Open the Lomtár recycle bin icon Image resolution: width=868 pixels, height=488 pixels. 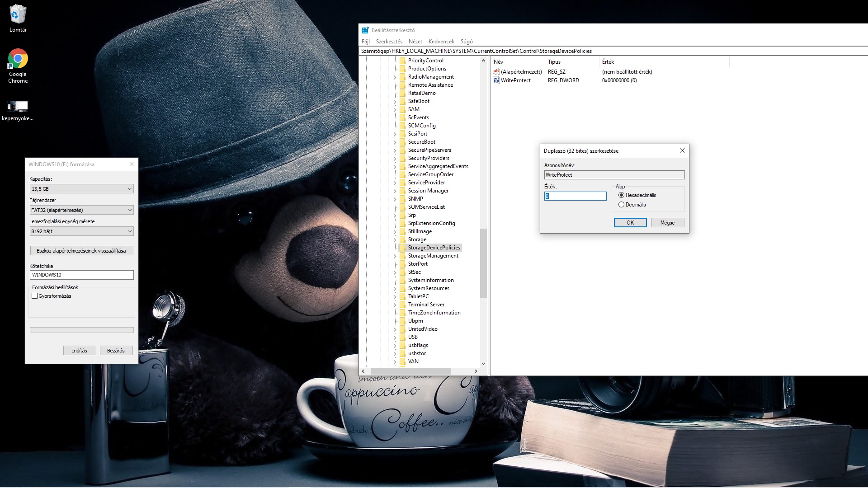pyautogui.click(x=18, y=14)
